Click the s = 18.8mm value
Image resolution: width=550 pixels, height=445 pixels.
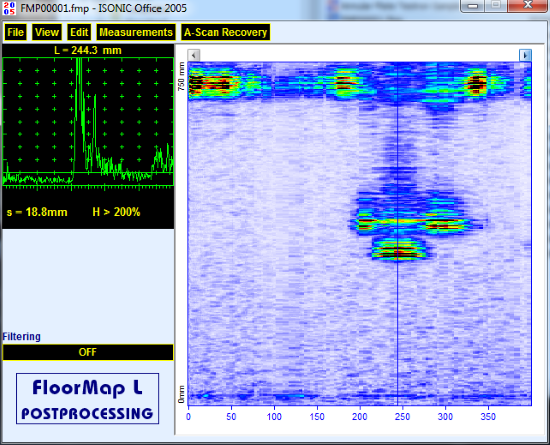coord(37,212)
